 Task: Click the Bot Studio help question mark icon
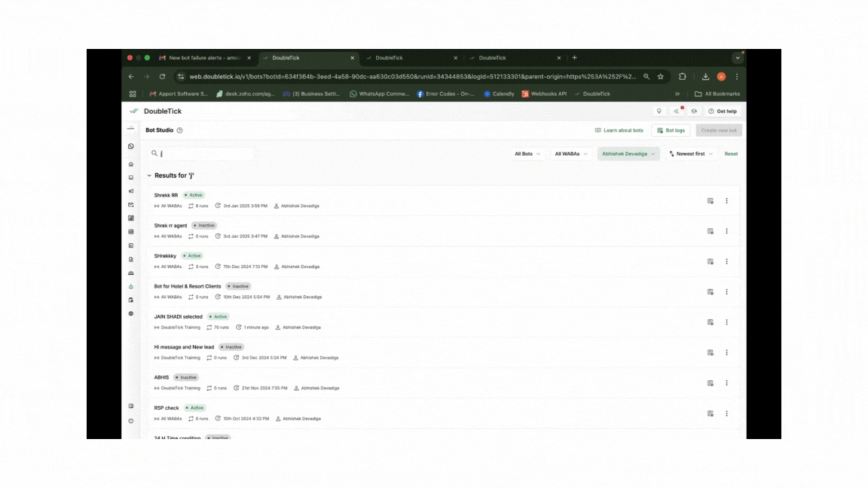179,130
